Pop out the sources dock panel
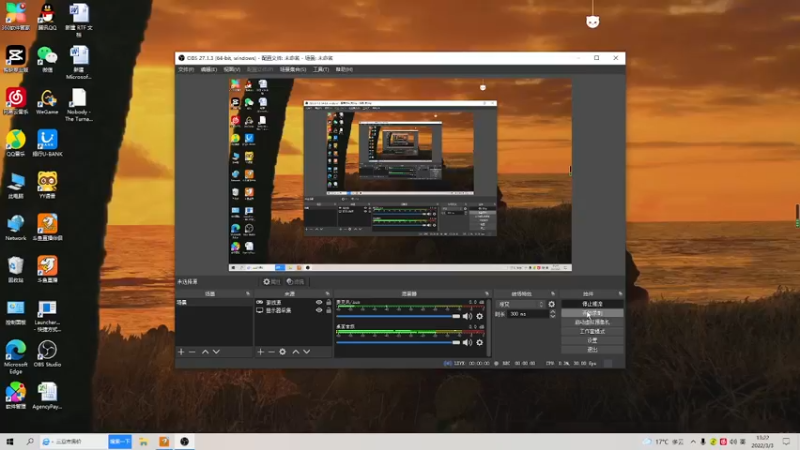The image size is (800, 450). coord(328,294)
